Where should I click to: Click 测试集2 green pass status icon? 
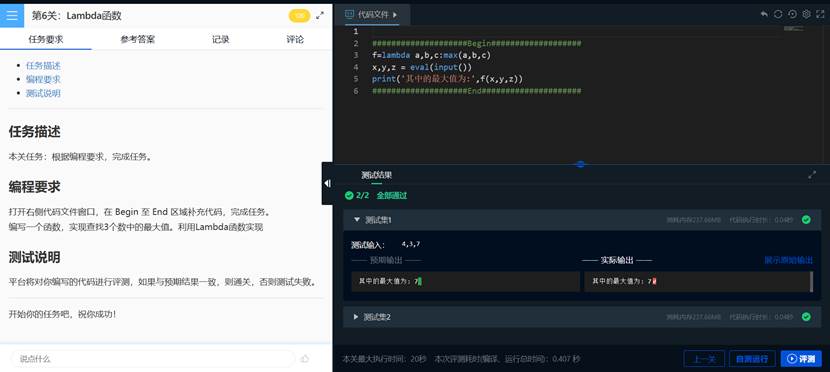coord(806,317)
